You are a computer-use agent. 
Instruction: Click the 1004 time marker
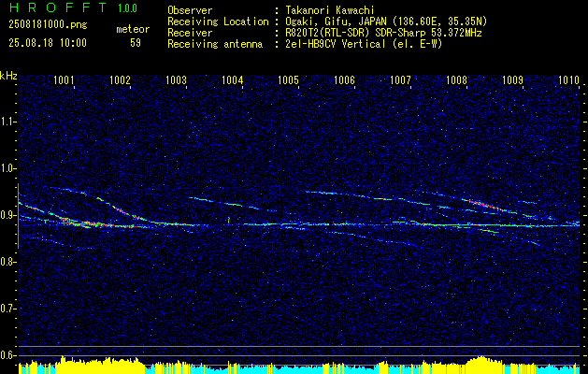(232, 79)
